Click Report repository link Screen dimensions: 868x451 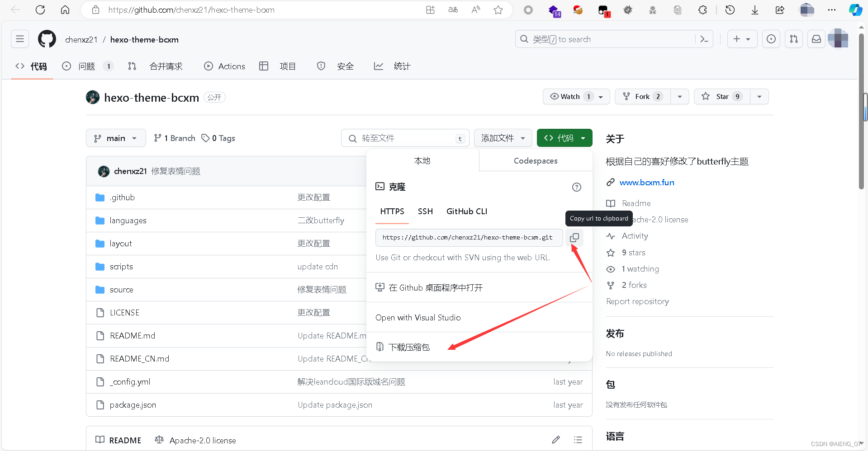(637, 301)
